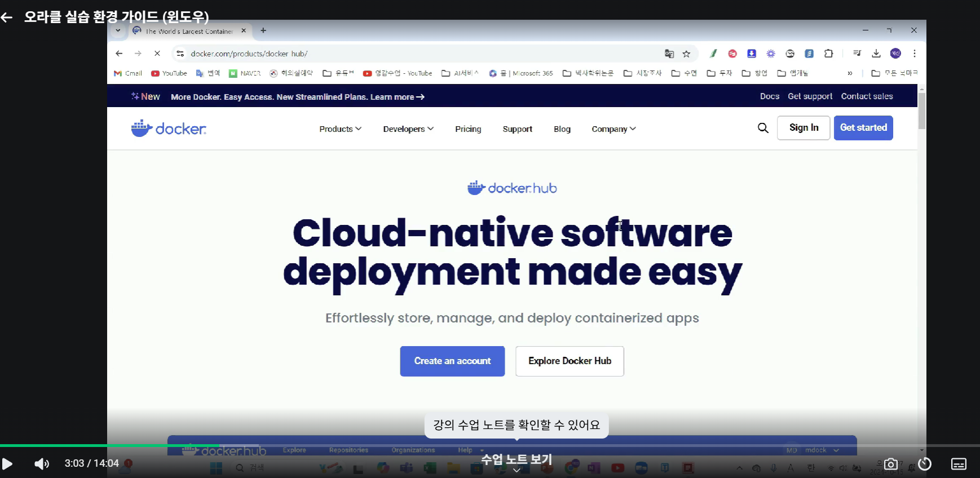980x478 pixels.
Task: Open Docs link in top banner
Action: pos(770,96)
